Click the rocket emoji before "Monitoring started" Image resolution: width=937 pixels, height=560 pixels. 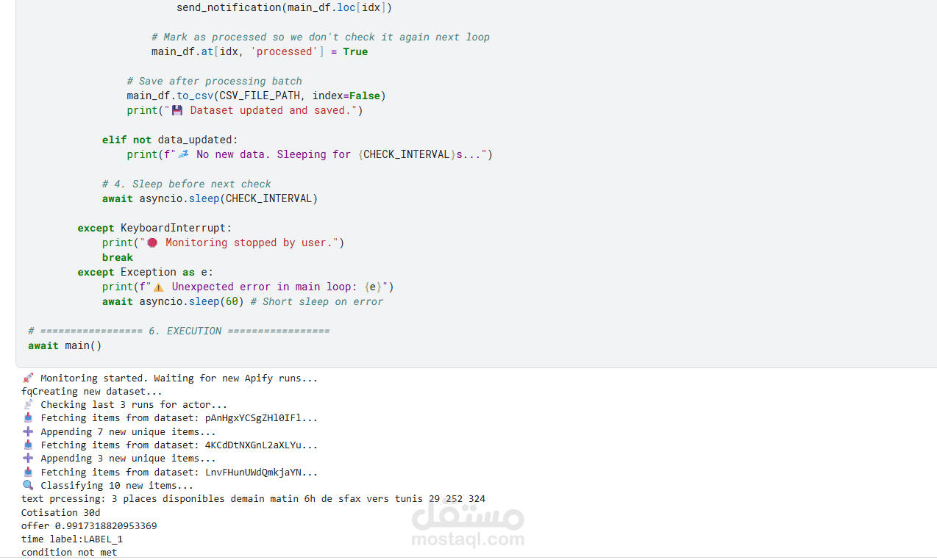pyautogui.click(x=28, y=378)
